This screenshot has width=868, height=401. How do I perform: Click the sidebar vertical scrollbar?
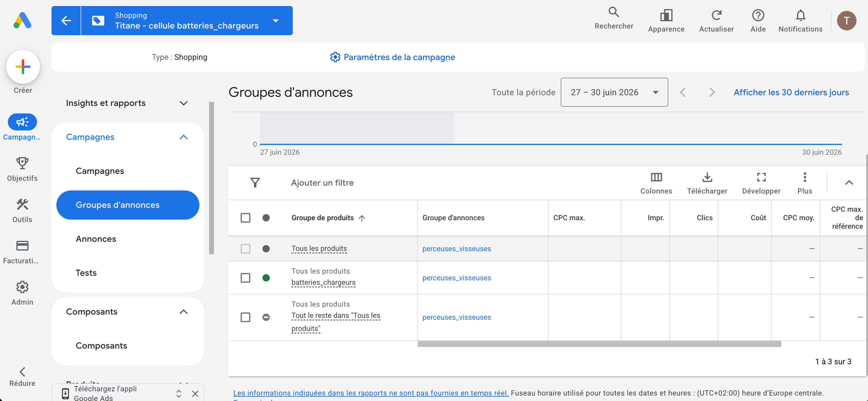click(211, 178)
